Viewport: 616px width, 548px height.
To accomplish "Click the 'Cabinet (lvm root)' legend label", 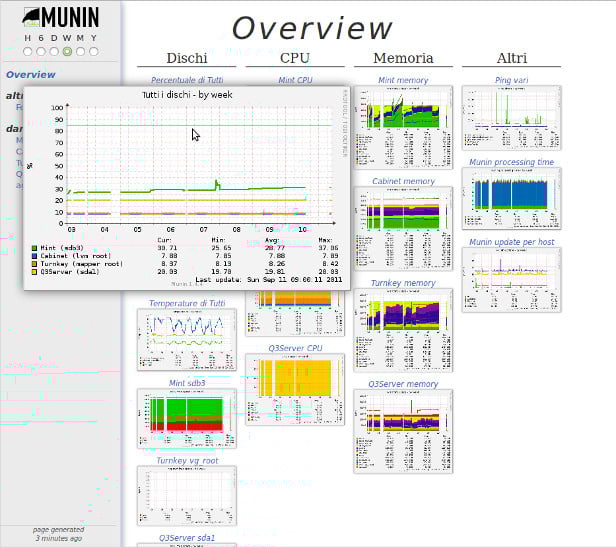I will tap(76, 256).
